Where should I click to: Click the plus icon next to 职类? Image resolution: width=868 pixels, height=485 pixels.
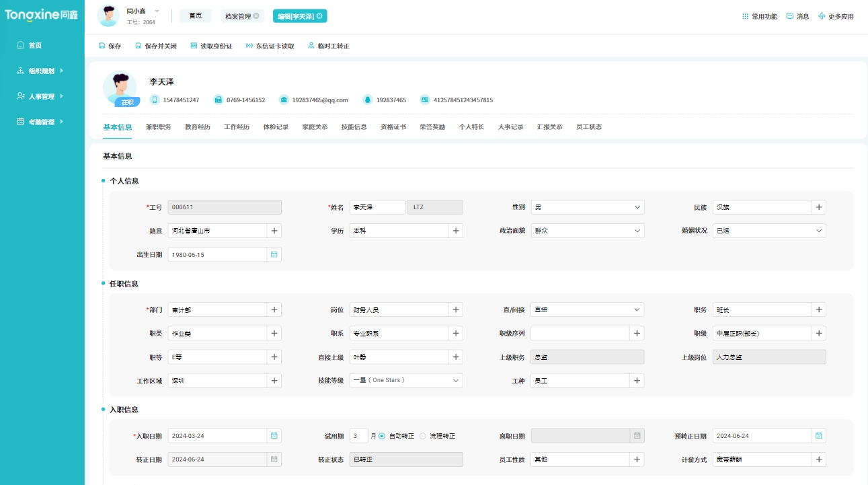pyautogui.click(x=274, y=333)
